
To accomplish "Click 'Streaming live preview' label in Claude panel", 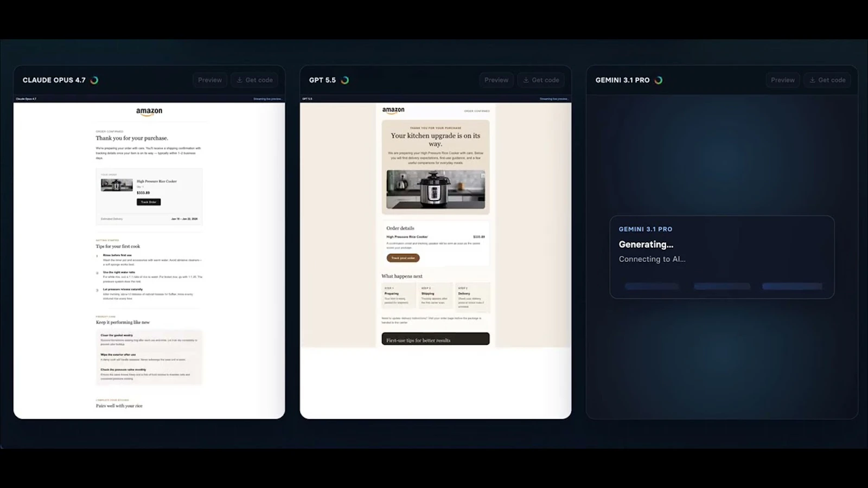I will pos(267,99).
